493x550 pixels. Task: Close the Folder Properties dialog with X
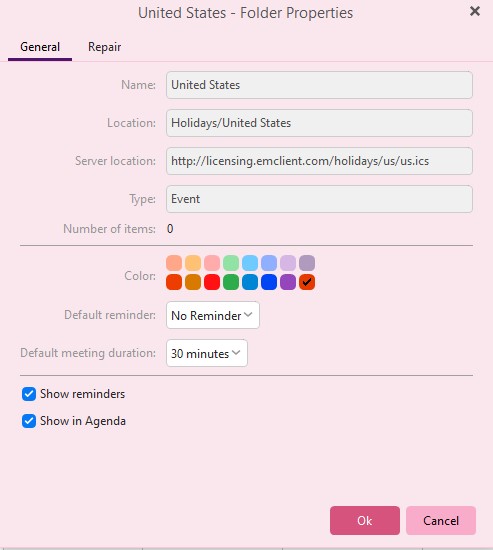475,11
